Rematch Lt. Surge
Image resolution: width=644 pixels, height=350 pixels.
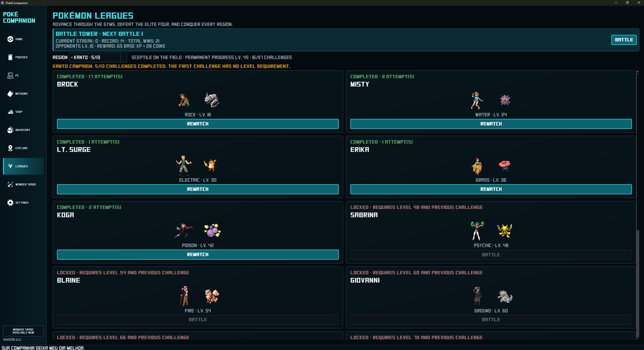pos(198,189)
